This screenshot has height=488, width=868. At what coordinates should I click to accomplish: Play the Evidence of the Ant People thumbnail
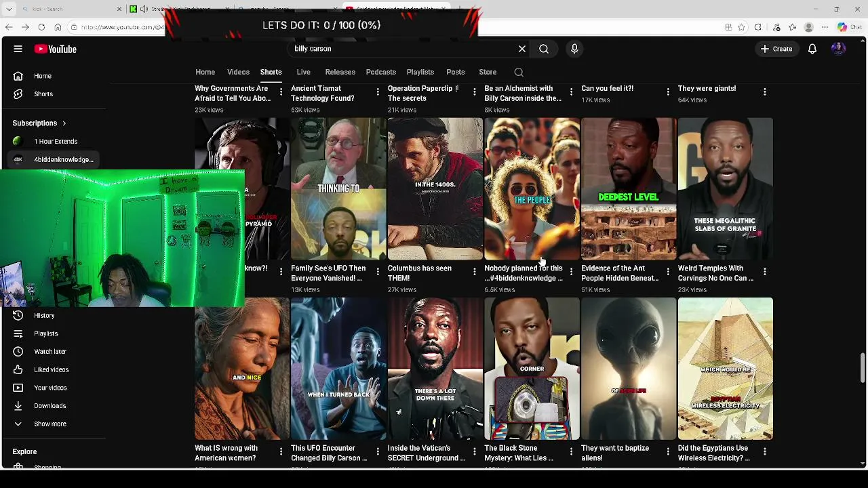click(x=629, y=189)
